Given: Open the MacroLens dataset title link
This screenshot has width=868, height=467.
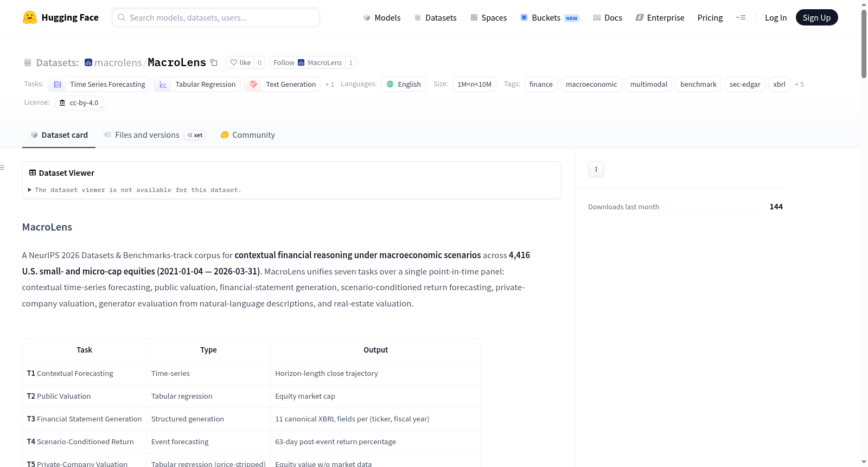Looking at the screenshot, I should (177, 62).
